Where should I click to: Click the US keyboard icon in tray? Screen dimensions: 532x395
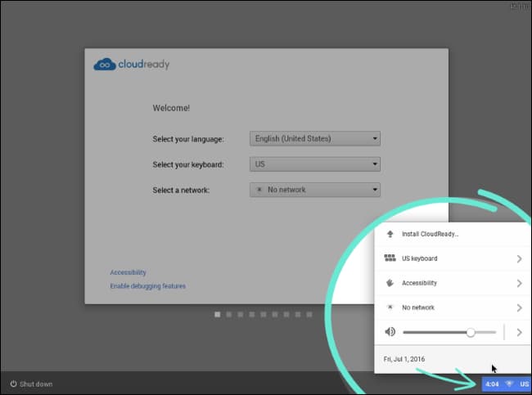click(390, 258)
